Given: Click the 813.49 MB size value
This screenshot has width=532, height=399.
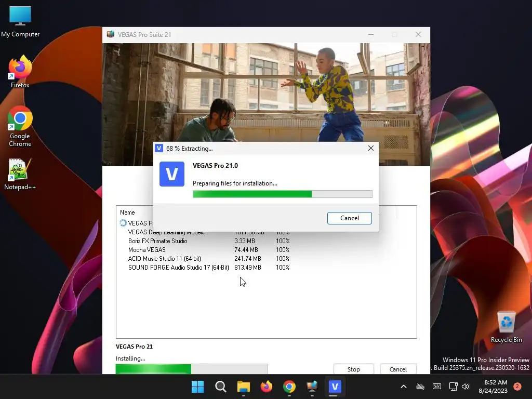Looking at the screenshot, I should coord(248,268).
